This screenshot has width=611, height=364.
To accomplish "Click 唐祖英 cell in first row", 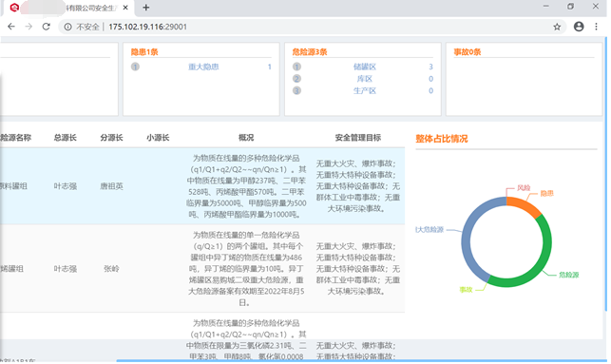I will click(x=111, y=186).
